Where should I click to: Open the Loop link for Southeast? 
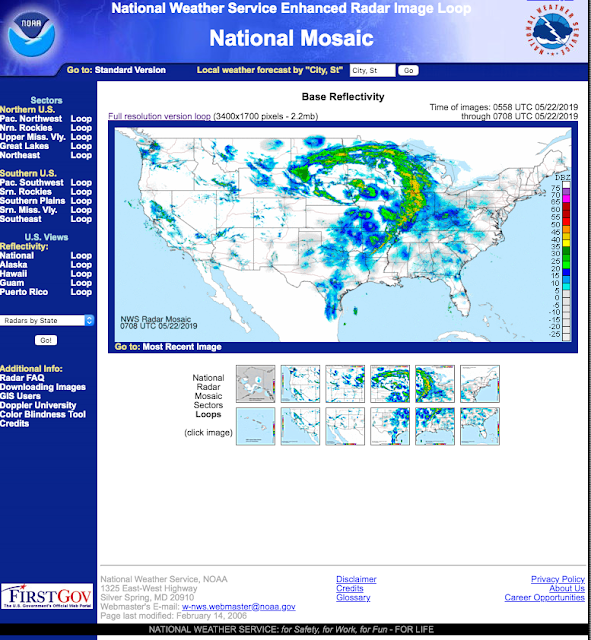point(81,219)
